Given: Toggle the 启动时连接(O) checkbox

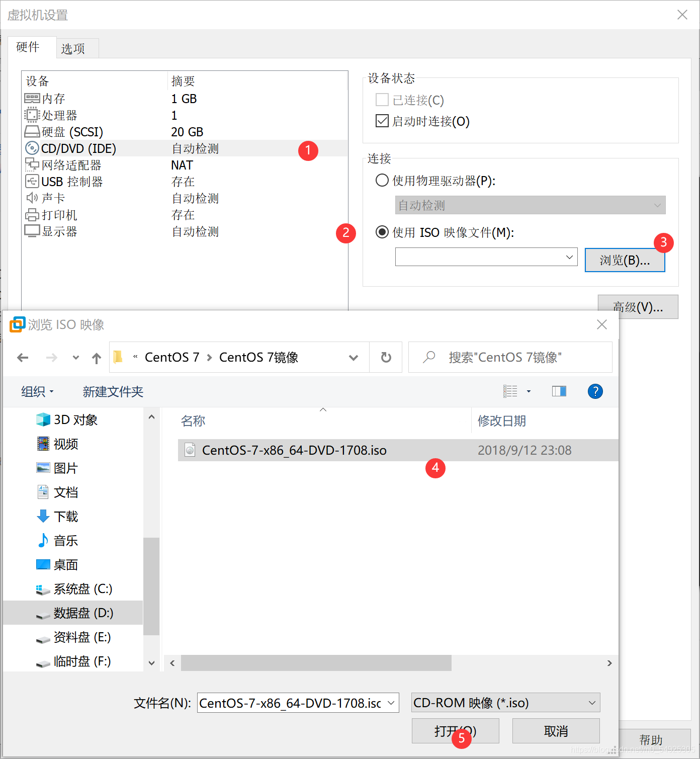Looking at the screenshot, I should point(382,121).
